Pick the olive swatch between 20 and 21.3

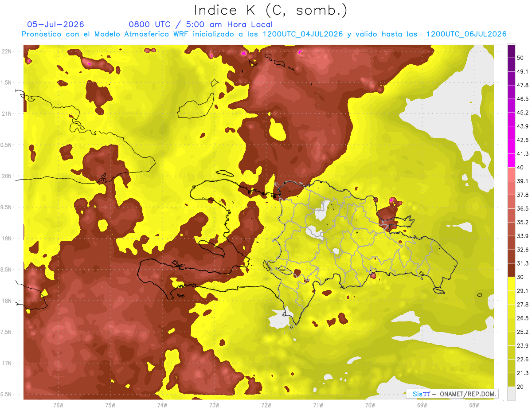tap(511, 380)
